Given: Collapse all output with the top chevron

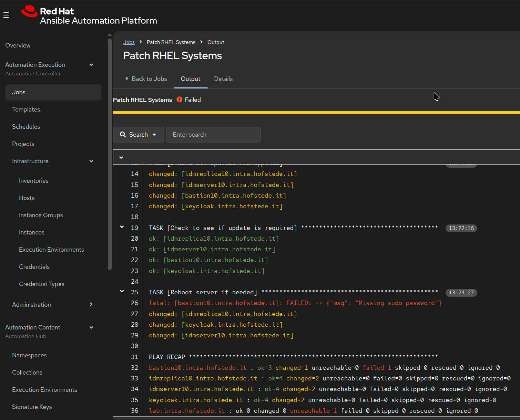Looking at the screenshot, I should click(x=121, y=157).
